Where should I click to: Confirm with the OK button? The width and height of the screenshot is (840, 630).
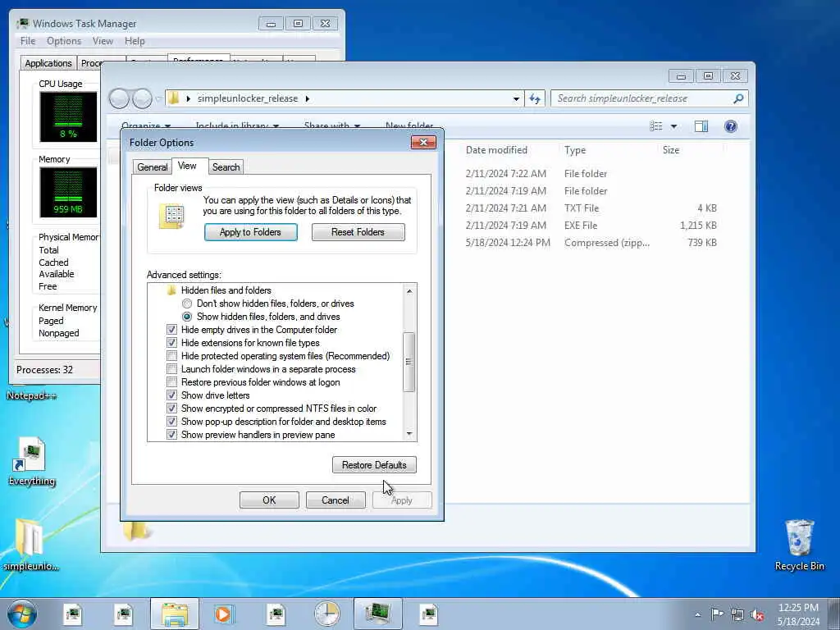(x=269, y=500)
